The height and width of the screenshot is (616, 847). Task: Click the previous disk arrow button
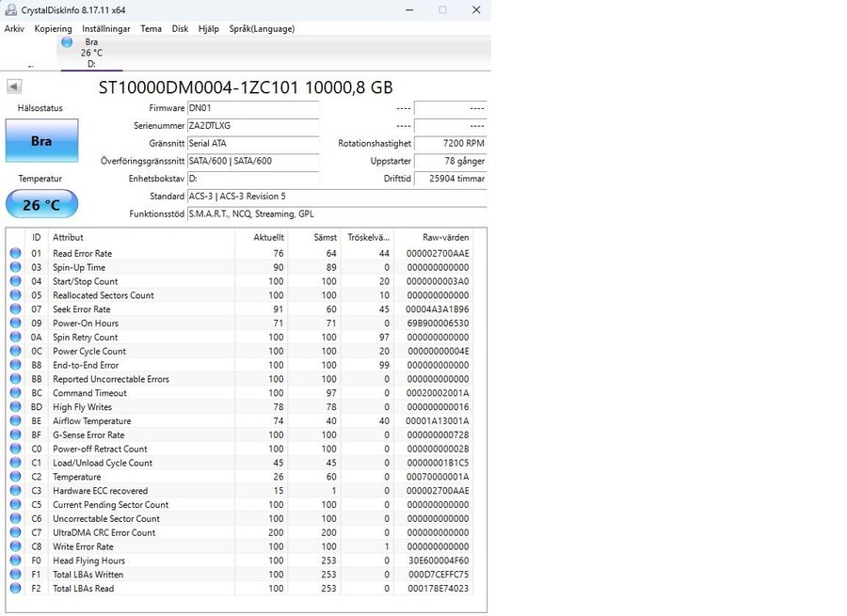tap(14, 87)
